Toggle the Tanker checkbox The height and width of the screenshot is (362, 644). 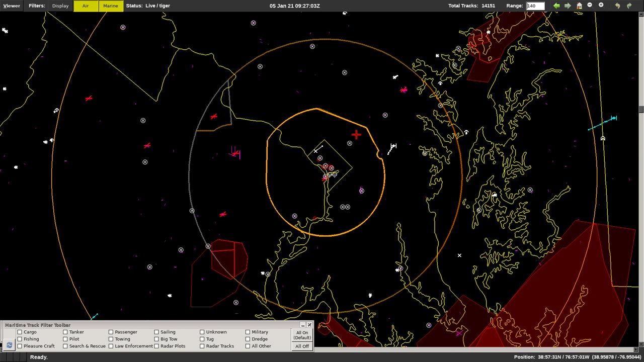point(65,332)
